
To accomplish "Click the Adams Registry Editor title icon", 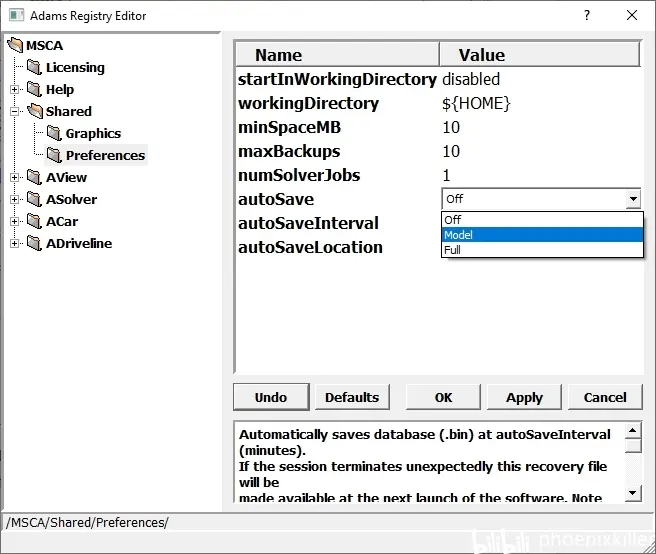I will tap(17, 15).
